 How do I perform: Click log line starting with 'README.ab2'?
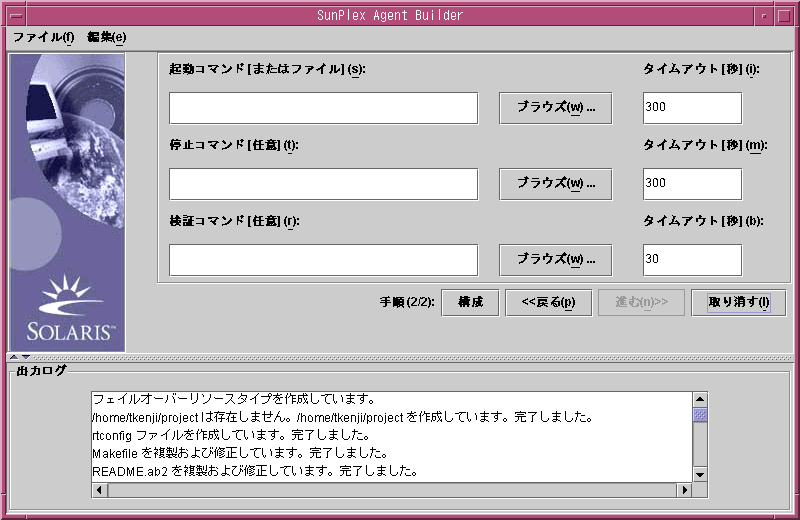click(x=255, y=471)
